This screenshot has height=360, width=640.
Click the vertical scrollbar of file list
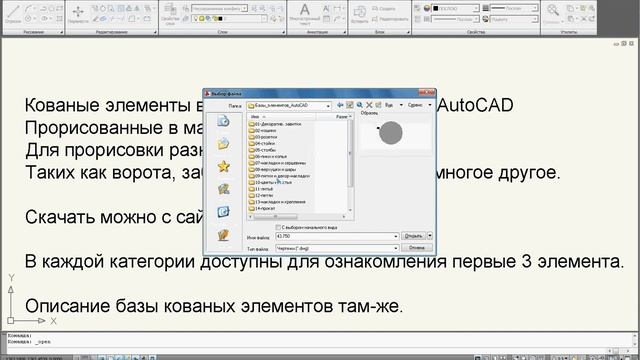350,163
